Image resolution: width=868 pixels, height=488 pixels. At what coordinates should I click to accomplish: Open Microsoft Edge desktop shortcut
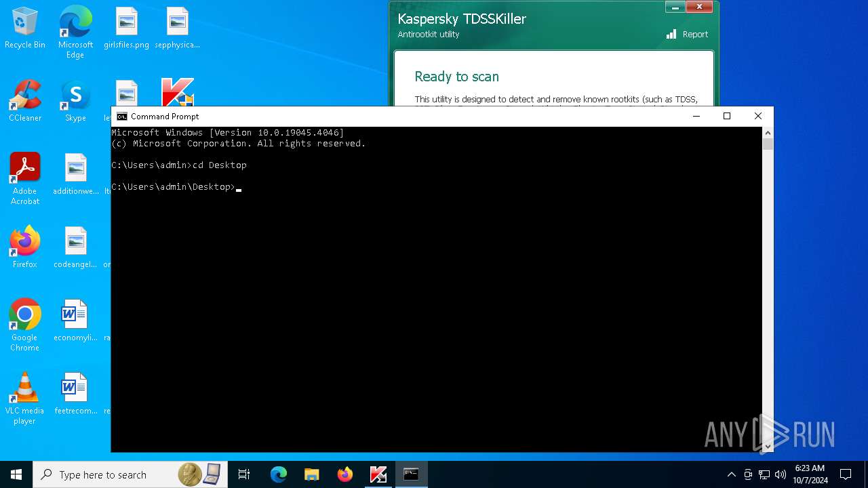[x=75, y=32]
